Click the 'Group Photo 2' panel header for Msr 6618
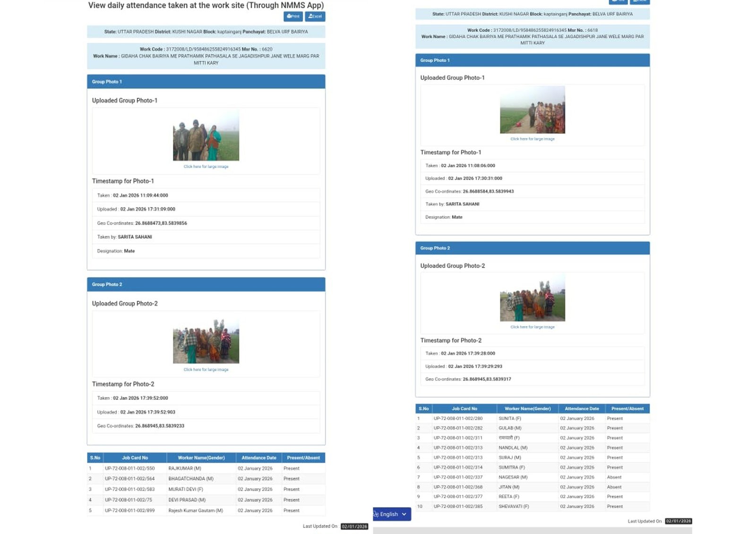This screenshot has width=756, height=534. point(533,248)
